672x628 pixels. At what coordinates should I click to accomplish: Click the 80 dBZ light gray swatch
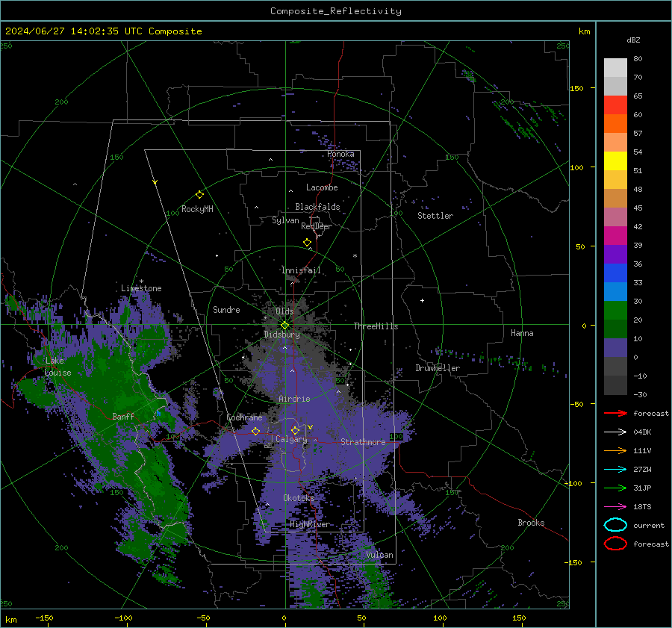click(615, 68)
